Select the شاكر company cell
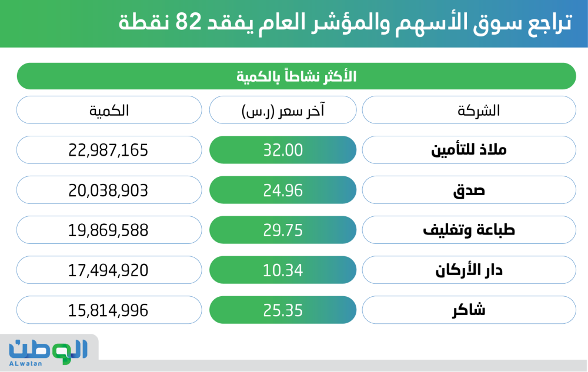Image resolution: width=588 pixels, height=372 pixels. point(469,310)
